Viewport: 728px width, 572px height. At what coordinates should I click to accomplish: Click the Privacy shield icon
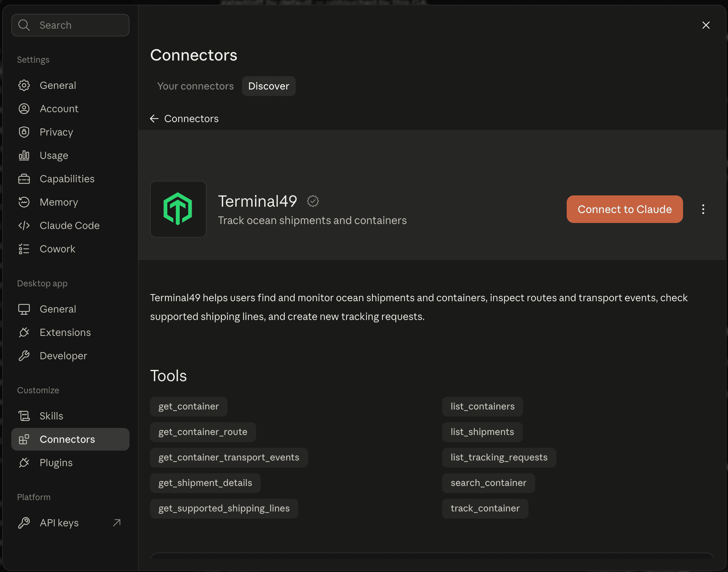[24, 132]
